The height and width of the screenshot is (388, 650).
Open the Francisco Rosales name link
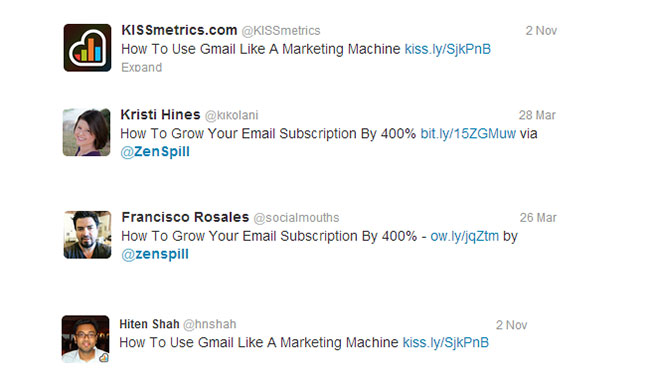coord(185,217)
